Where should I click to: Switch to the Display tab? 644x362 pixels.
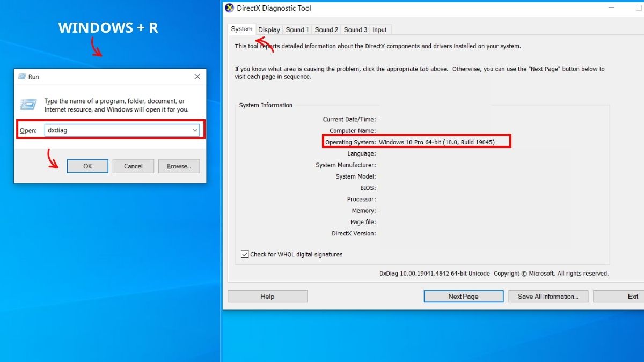[269, 30]
